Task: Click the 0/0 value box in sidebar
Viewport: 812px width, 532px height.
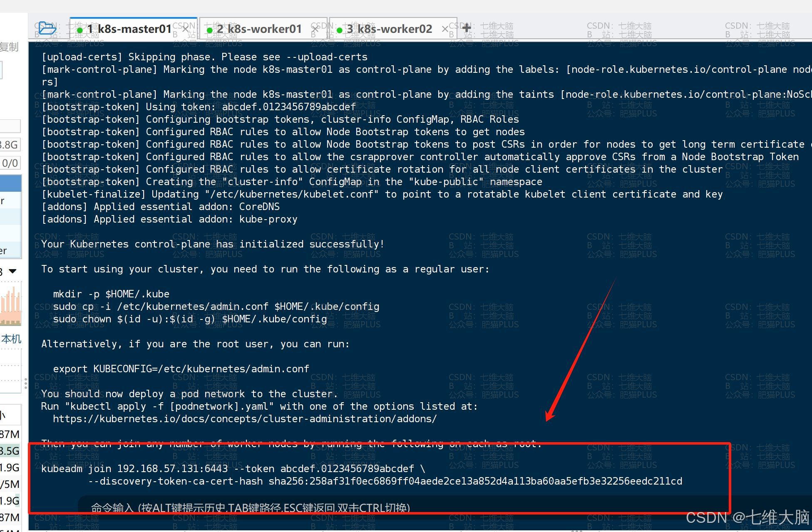Action: [x=10, y=163]
